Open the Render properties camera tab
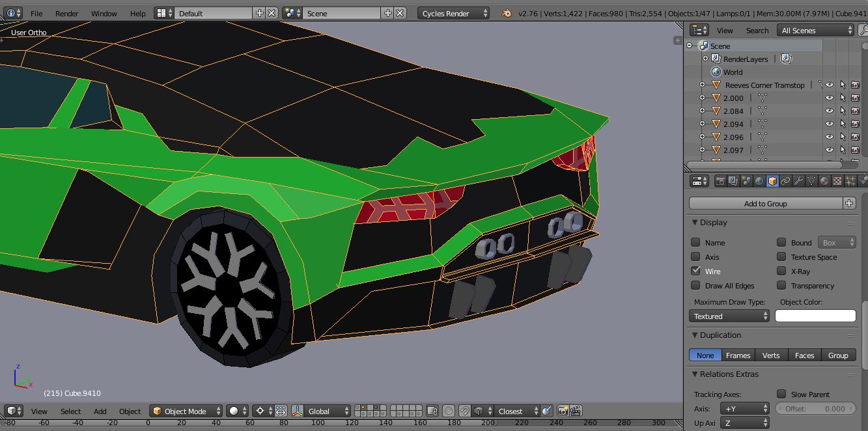The width and height of the screenshot is (868, 431). [720, 181]
